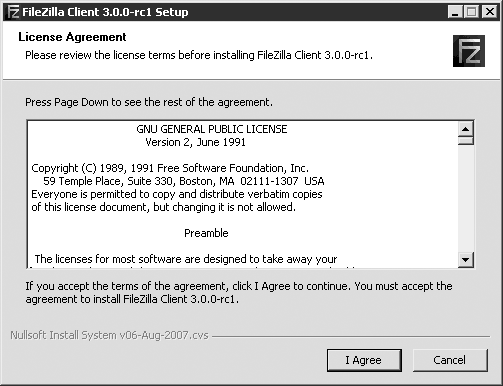
Task: Click the license scrollbar thumb
Action: click(x=466, y=140)
